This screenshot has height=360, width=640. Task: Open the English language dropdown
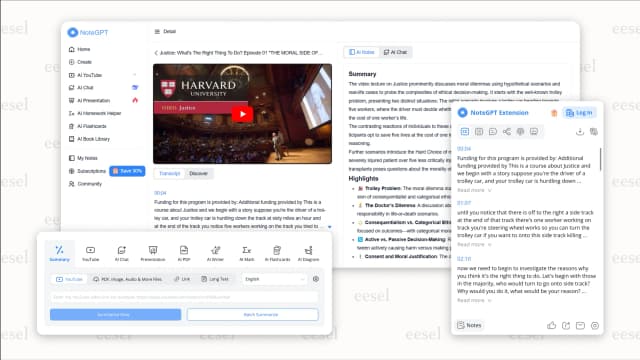274,279
